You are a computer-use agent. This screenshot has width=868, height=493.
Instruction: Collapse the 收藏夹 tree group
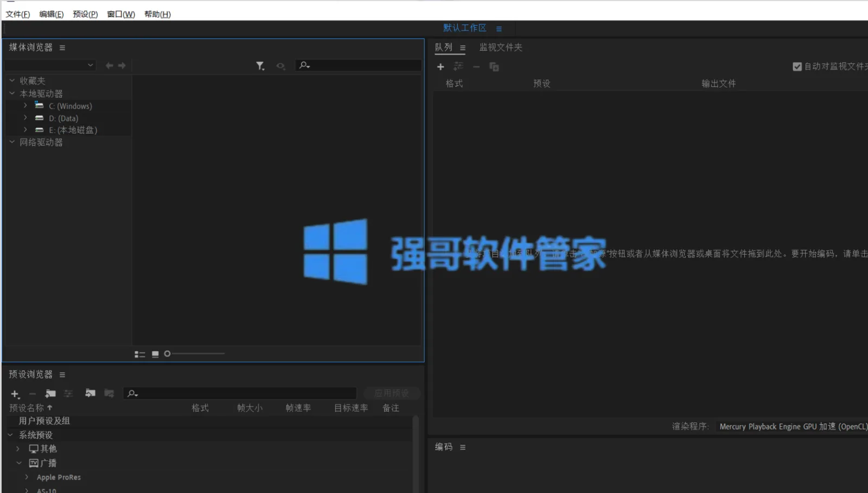point(12,80)
